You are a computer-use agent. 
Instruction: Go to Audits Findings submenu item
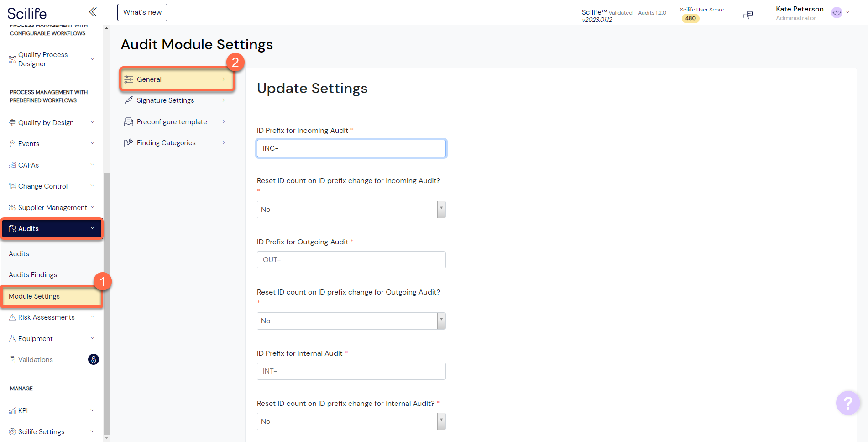(33, 275)
